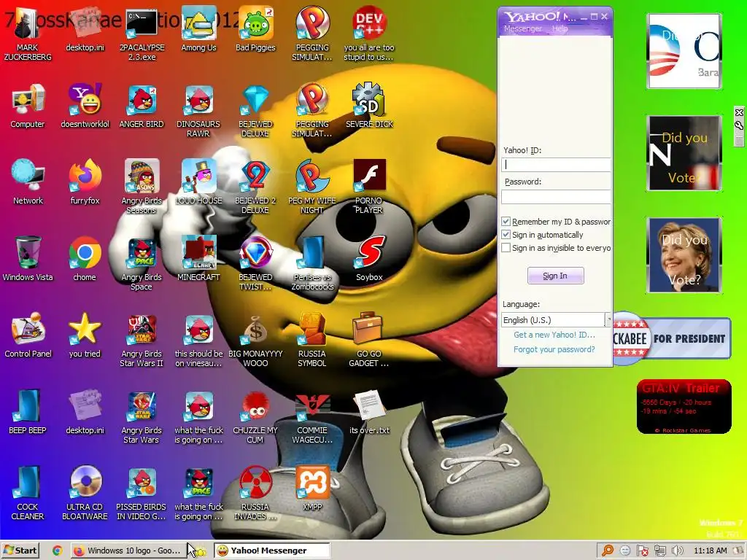
Task: Switch to Yahoo! Messenger taskbar button
Action: pos(271,551)
